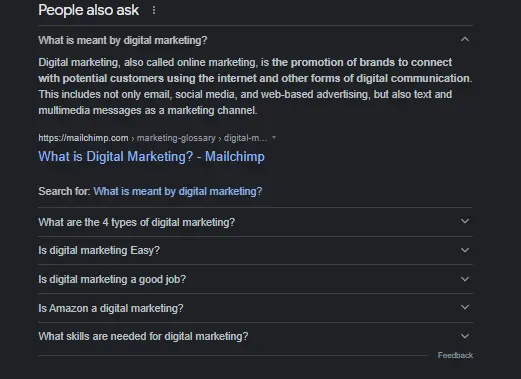
Task: Select 'What skills are needed for digital marketing?' question
Action: coord(143,336)
